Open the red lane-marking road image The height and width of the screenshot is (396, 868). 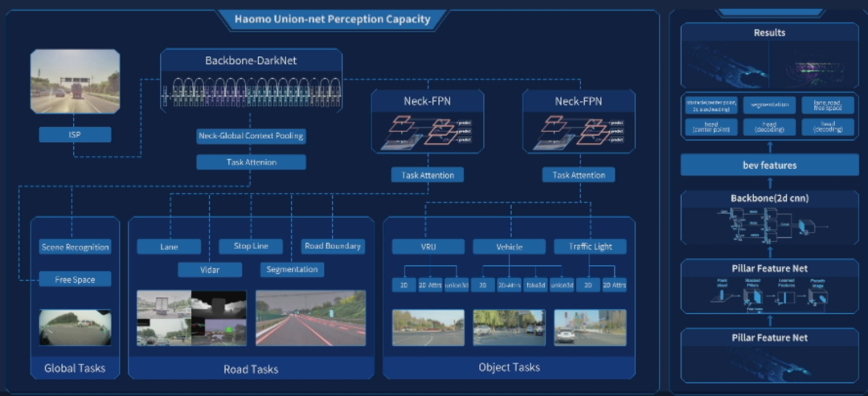(310, 319)
